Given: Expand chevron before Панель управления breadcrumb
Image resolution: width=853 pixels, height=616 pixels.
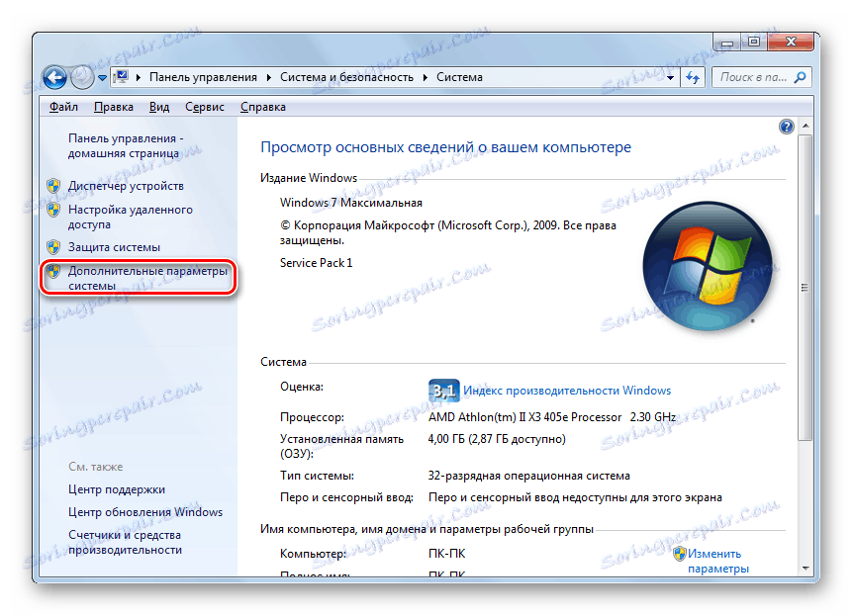Looking at the screenshot, I should (x=139, y=77).
